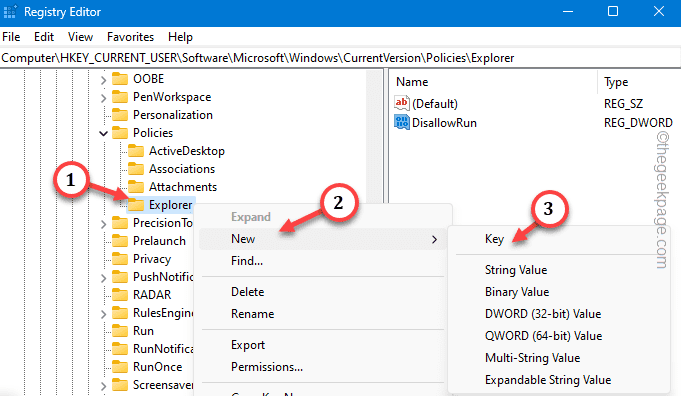The height and width of the screenshot is (396, 681).
Task: Click the RADAR folder icon
Action: [x=120, y=295]
